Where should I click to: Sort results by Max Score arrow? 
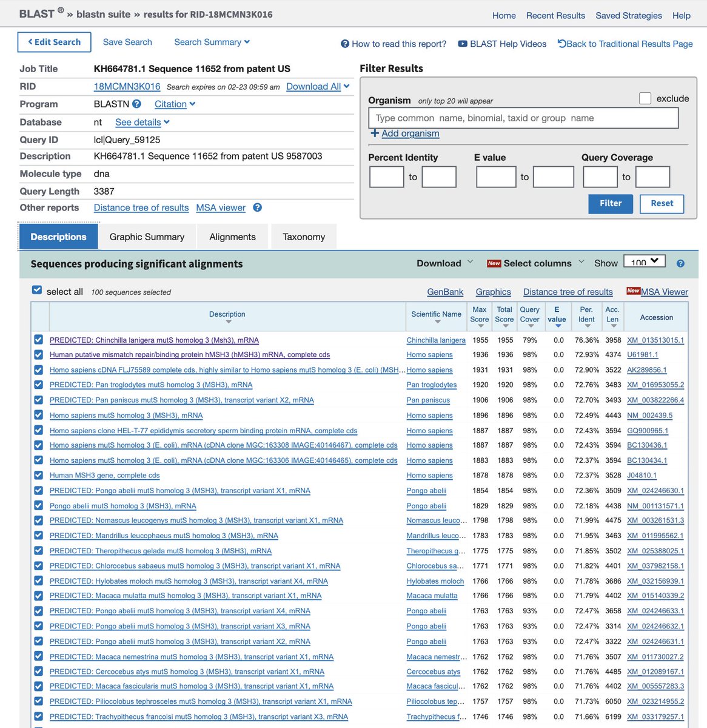click(x=480, y=326)
